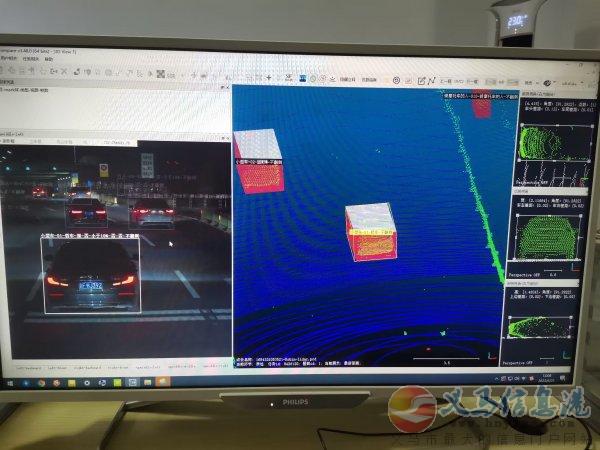Go to the previous frame using the toolbar button

[x=446, y=80]
